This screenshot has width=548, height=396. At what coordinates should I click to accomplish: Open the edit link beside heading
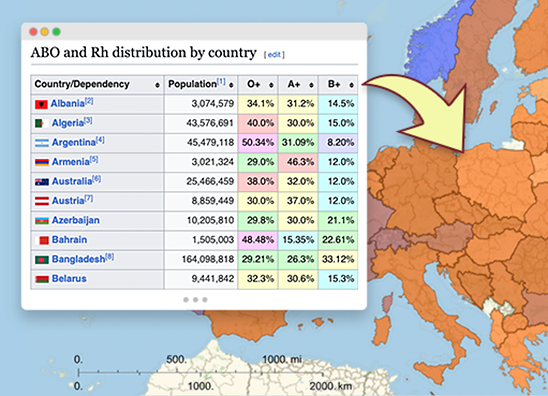click(x=274, y=55)
